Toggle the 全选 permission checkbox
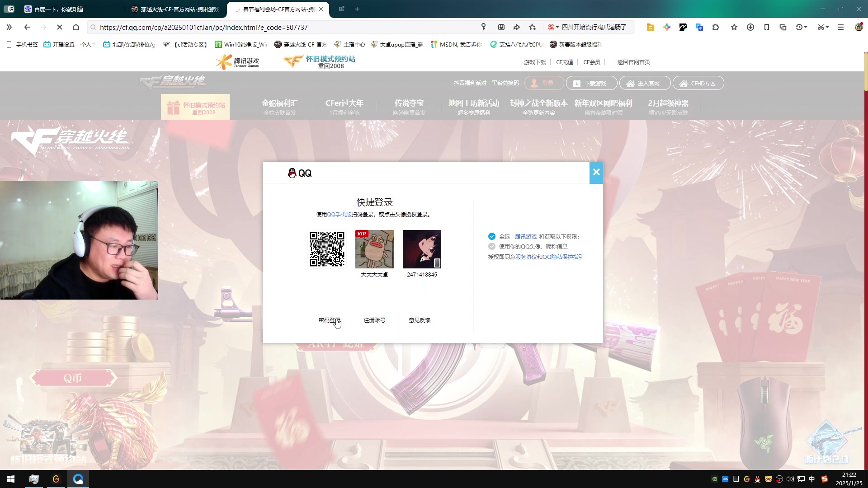The width and height of the screenshot is (868, 488). [x=492, y=236]
